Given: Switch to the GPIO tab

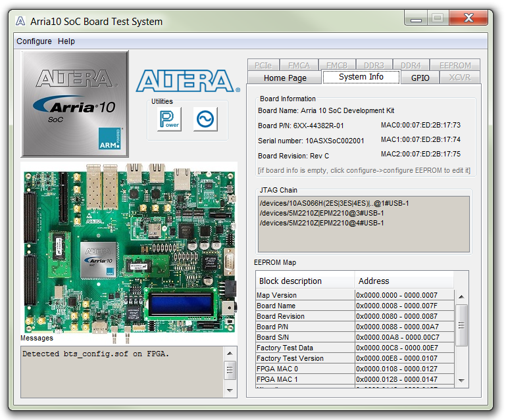Looking at the screenshot, I should [420, 78].
